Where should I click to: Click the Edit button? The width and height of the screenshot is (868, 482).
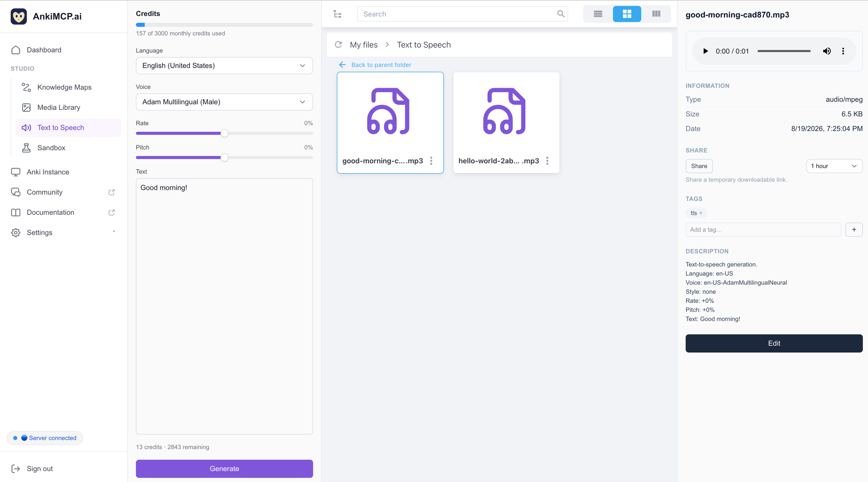[x=774, y=343]
